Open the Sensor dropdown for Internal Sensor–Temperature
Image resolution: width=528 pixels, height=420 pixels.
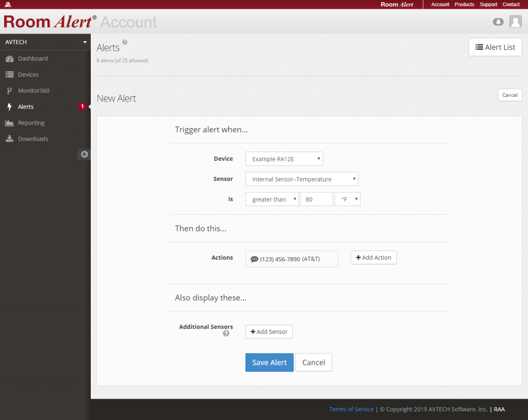(302, 179)
